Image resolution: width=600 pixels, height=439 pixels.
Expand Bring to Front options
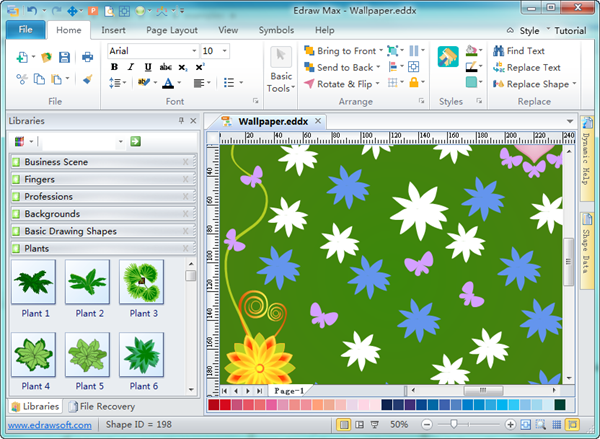(381, 51)
